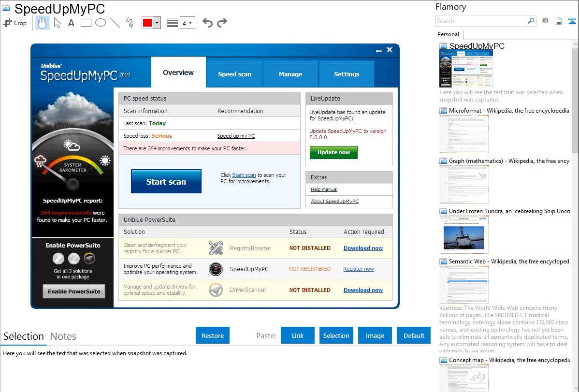The width and height of the screenshot is (579, 392).
Task: Select the Overview tab
Action: pyautogui.click(x=178, y=73)
